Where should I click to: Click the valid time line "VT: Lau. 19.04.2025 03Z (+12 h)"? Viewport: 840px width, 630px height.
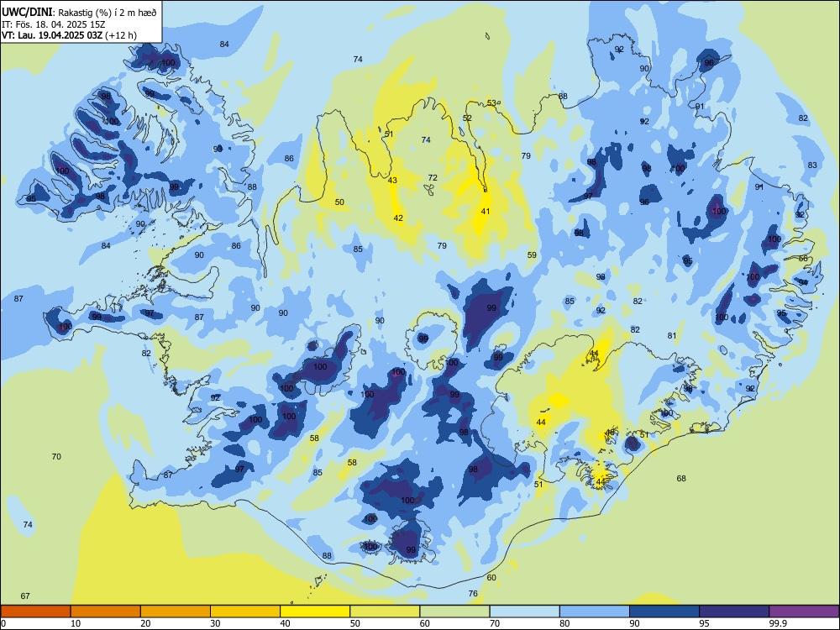coord(69,35)
